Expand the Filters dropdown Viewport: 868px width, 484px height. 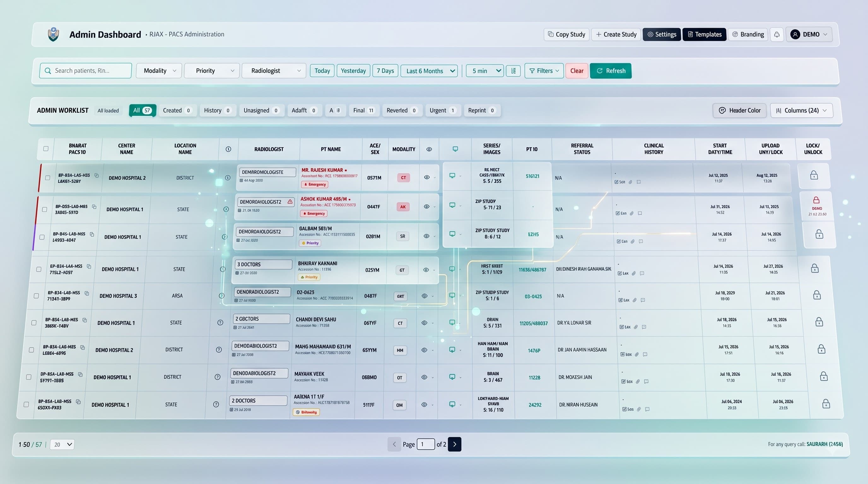click(544, 71)
